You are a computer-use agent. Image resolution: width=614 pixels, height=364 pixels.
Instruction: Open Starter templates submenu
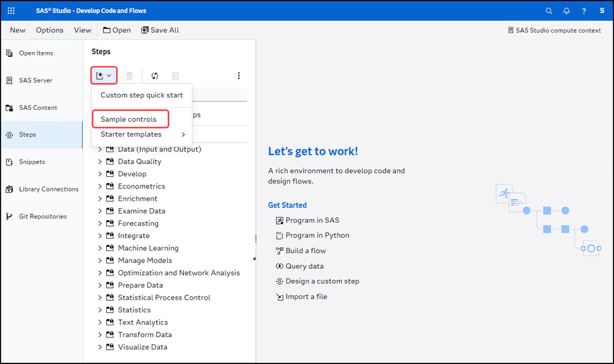(x=142, y=134)
